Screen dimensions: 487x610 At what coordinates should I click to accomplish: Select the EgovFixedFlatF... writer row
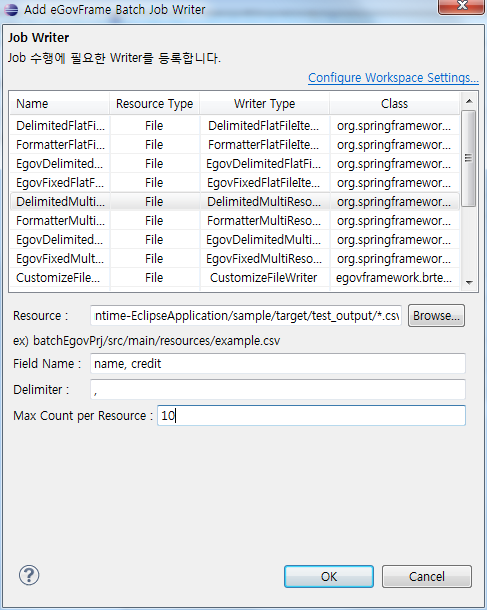click(x=235, y=183)
